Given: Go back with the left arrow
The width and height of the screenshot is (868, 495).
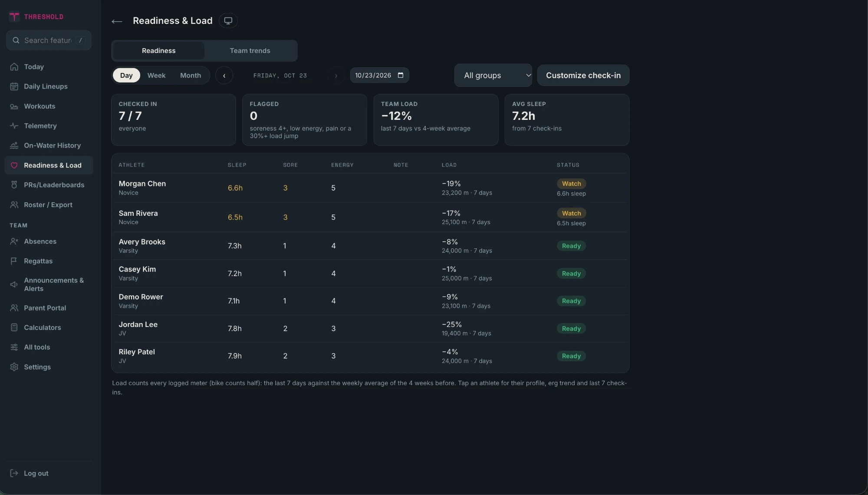Looking at the screenshot, I should (x=117, y=21).
